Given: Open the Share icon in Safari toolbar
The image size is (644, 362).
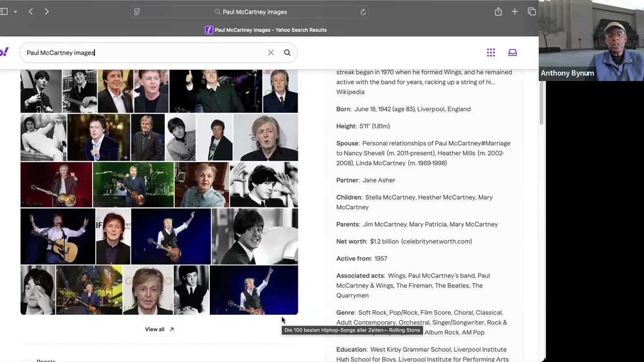Looking at the screenshot, I should 498,12.
